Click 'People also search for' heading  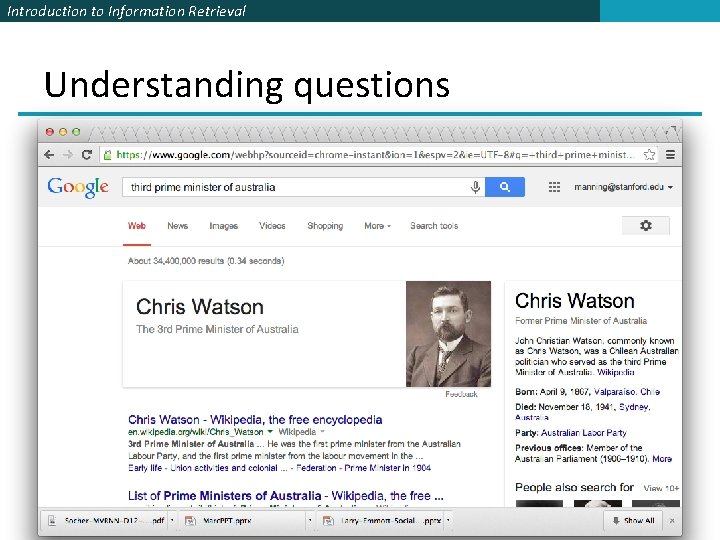click(x=574, y=487)
